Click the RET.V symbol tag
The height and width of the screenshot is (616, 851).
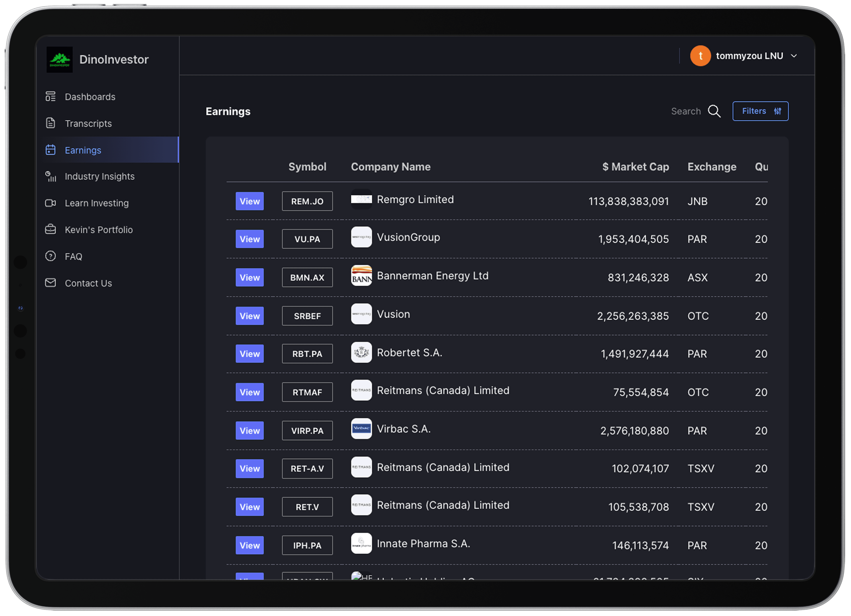(x=307, y=507)
